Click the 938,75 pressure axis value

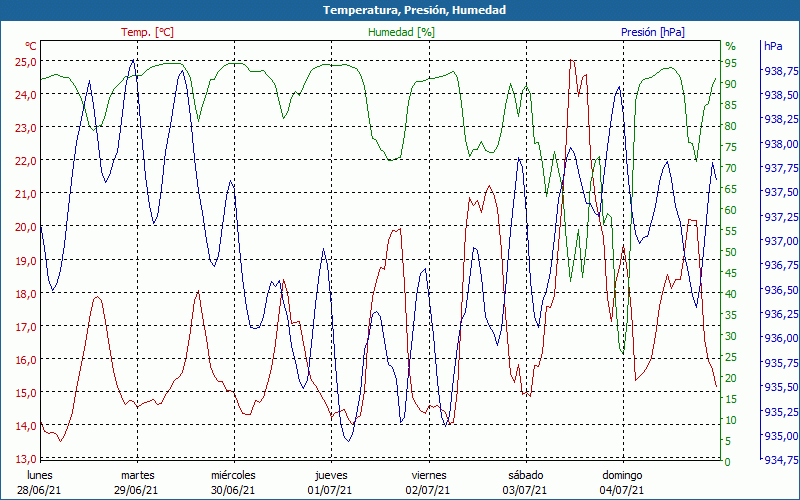click(x=781, y=71)
